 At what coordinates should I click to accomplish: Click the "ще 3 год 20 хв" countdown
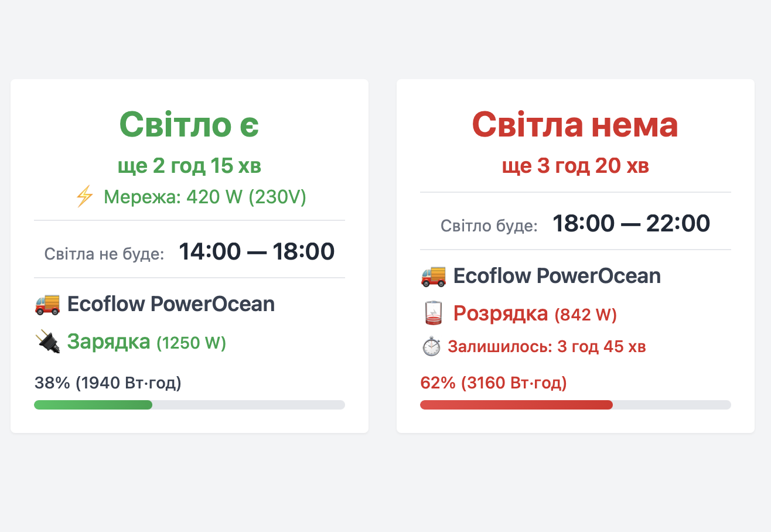point(575,166)
